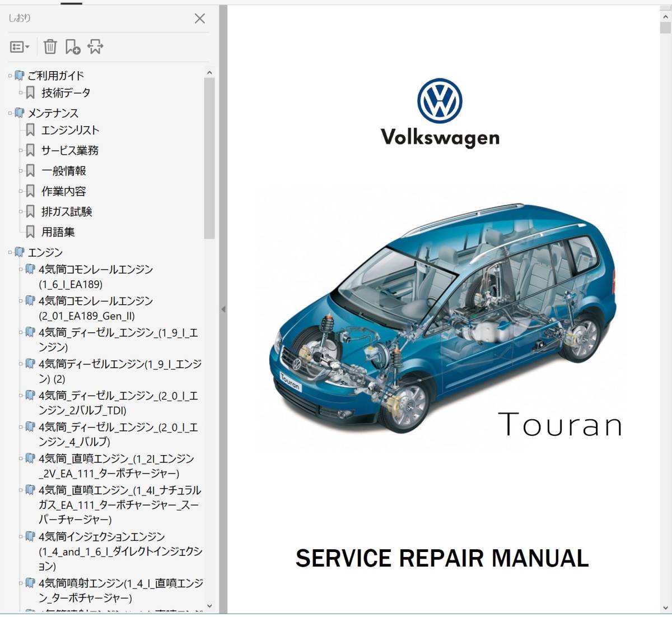Open the メンテナンス bookmark
This screenshot has width=672, height=617.
click(53, 113)
